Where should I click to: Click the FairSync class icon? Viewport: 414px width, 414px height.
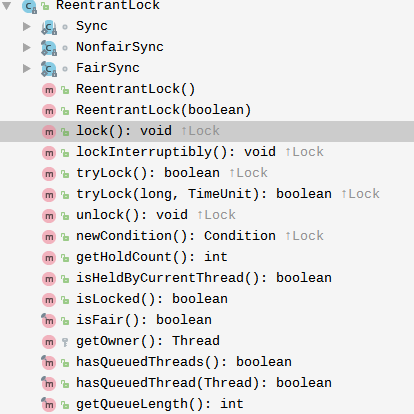coord(49,69)
